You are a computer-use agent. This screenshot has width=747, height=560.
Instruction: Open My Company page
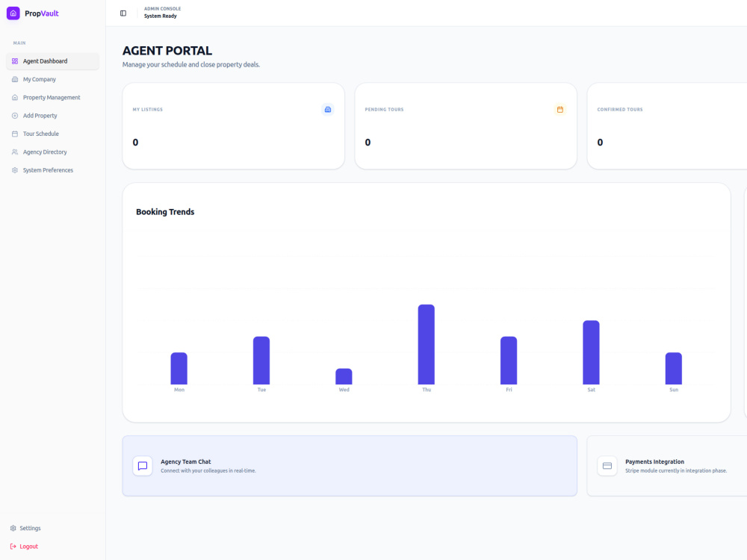point(52,79)
